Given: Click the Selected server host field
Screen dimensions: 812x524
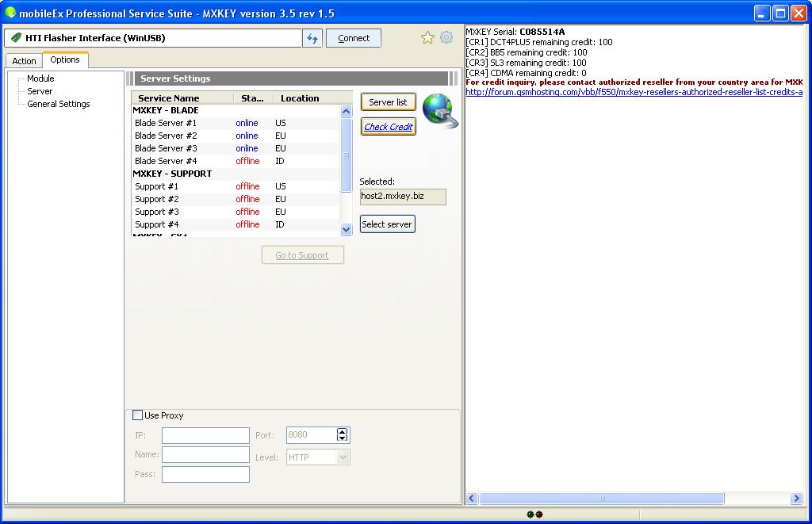Looking at the screenshot, I should (x=403, y=197).
